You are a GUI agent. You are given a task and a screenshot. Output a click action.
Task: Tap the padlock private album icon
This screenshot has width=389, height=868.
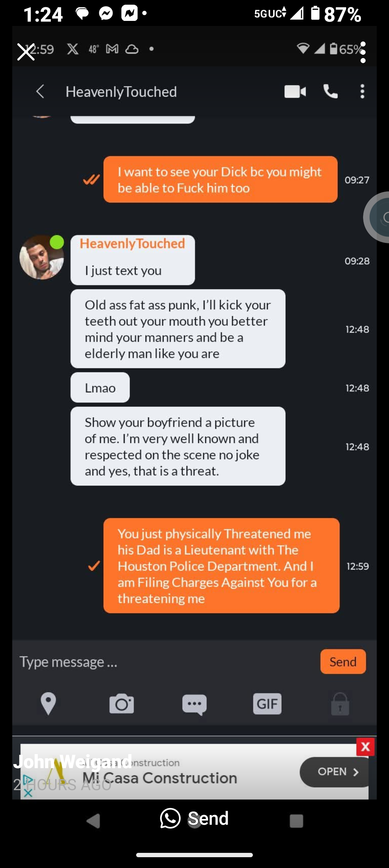pos(340,703)
